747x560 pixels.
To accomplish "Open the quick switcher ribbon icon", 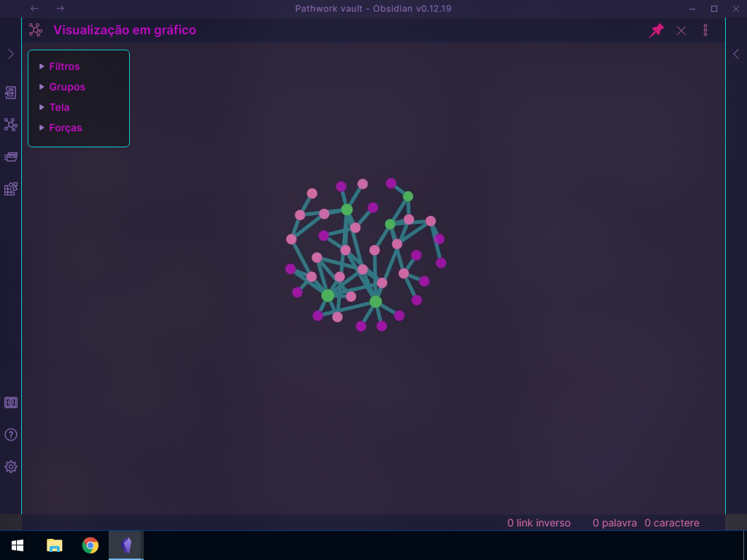I will click(10, 93).
